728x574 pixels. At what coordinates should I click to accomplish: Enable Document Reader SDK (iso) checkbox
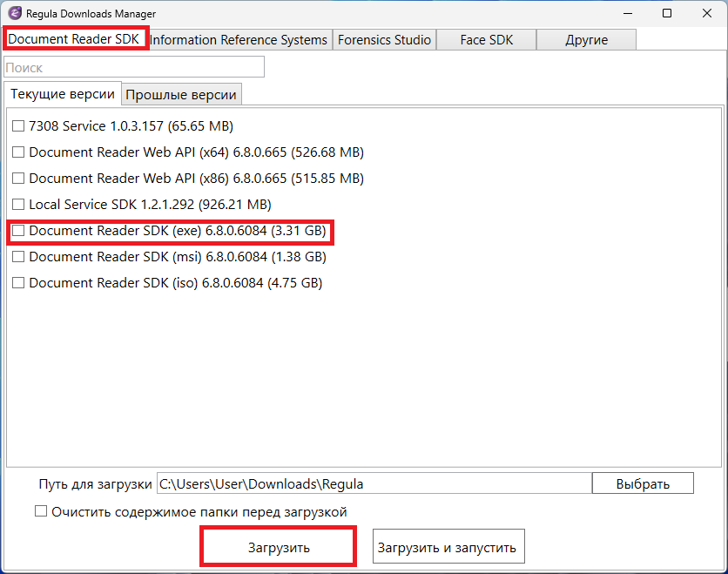click(x=18, y=283)
